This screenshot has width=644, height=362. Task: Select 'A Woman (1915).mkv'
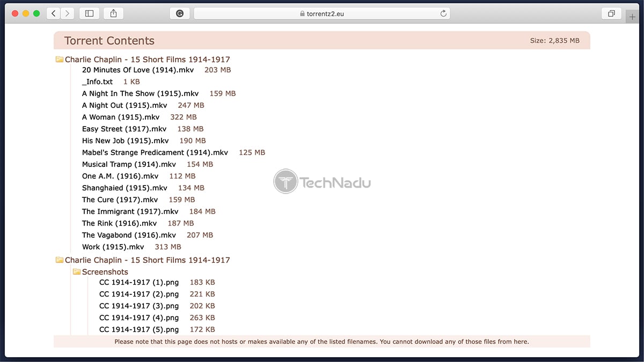pyautogui.click(x=121, y=117)
